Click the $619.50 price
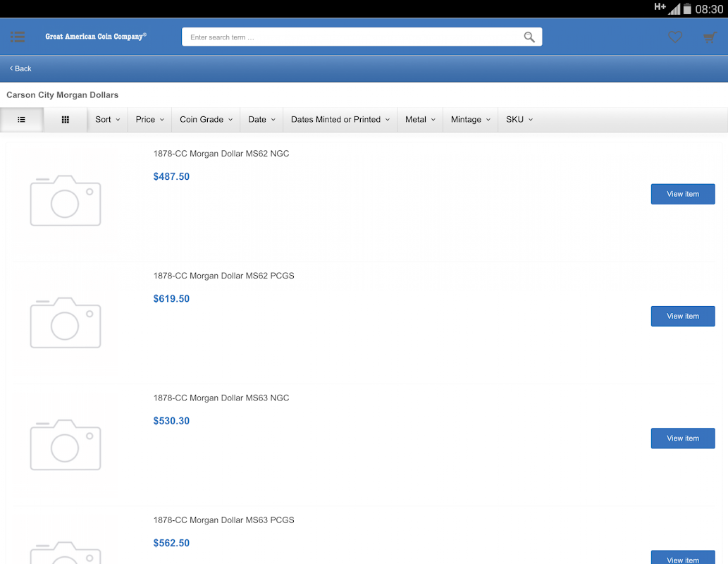The height and width of the screenshot is (564, 728). (171, 299)
